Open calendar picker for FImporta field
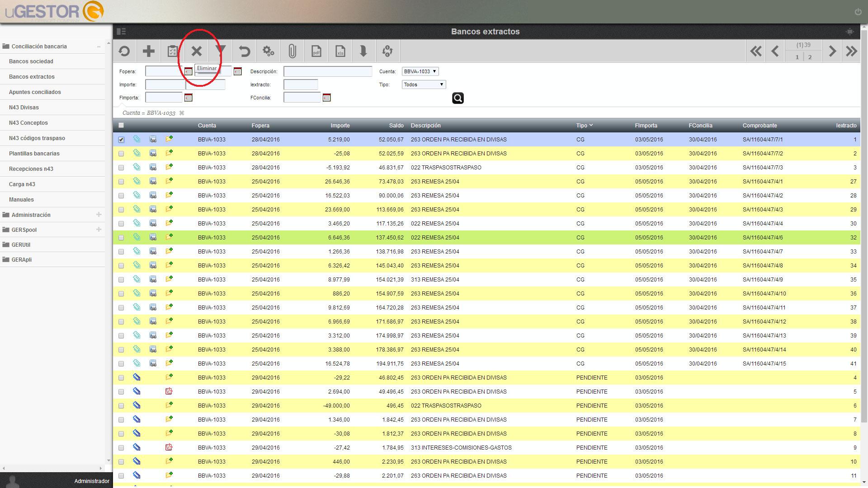Viewport: 868px width, 488px height. pos(189,98)
